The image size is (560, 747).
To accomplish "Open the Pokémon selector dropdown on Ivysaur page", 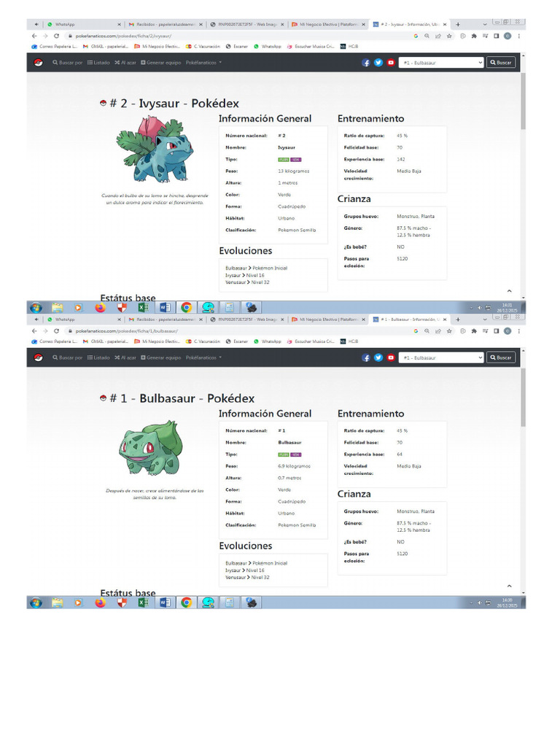I will [441, 63].
